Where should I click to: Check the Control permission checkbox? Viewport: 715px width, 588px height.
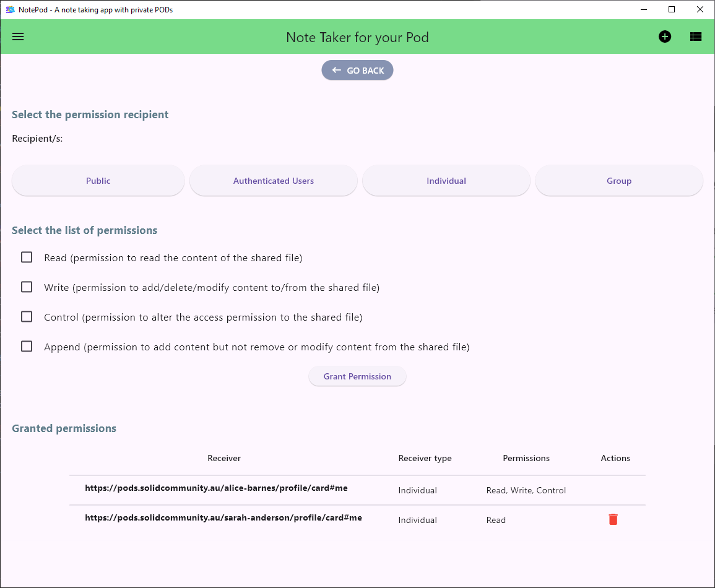[x=27, y=317]
